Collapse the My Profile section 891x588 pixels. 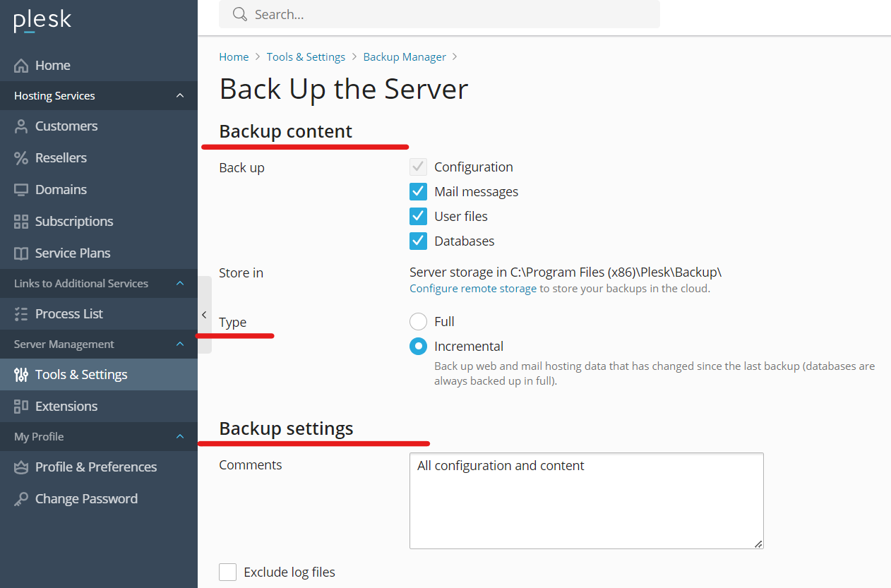179,437
